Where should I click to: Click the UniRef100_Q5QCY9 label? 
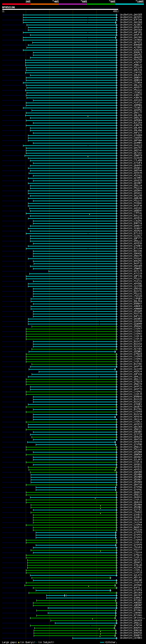[131, 384]
